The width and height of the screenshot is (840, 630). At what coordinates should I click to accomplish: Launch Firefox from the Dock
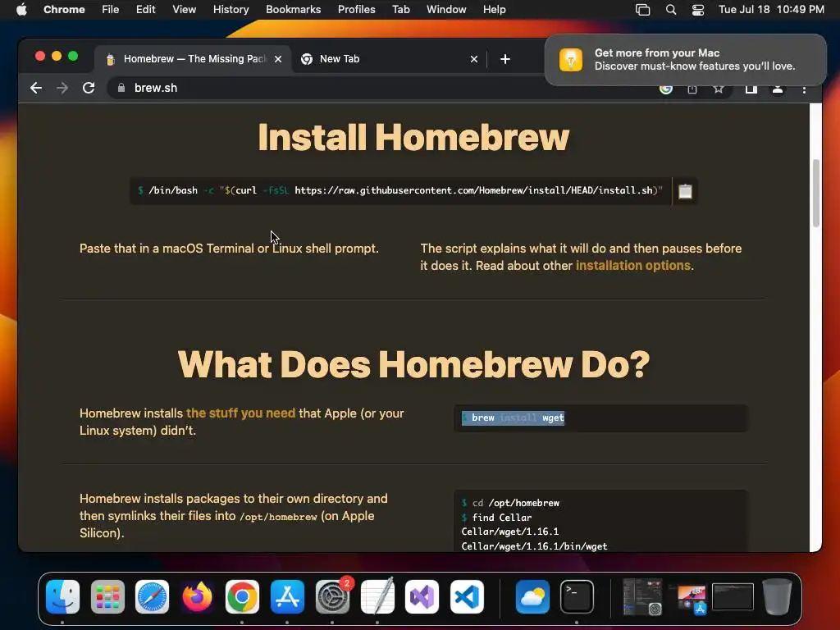(x=197, y=596)
